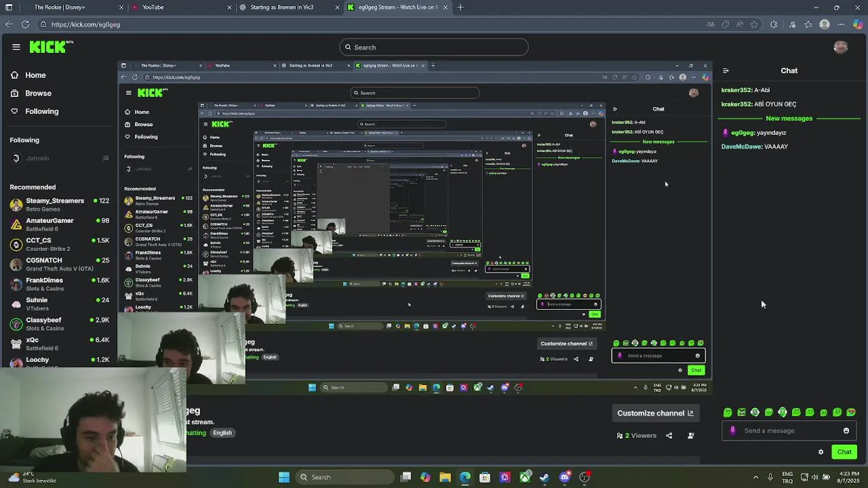Click the main green Chat send button
Screen dimensions: 868x488
pyautogui.click(x=844, y=452)
